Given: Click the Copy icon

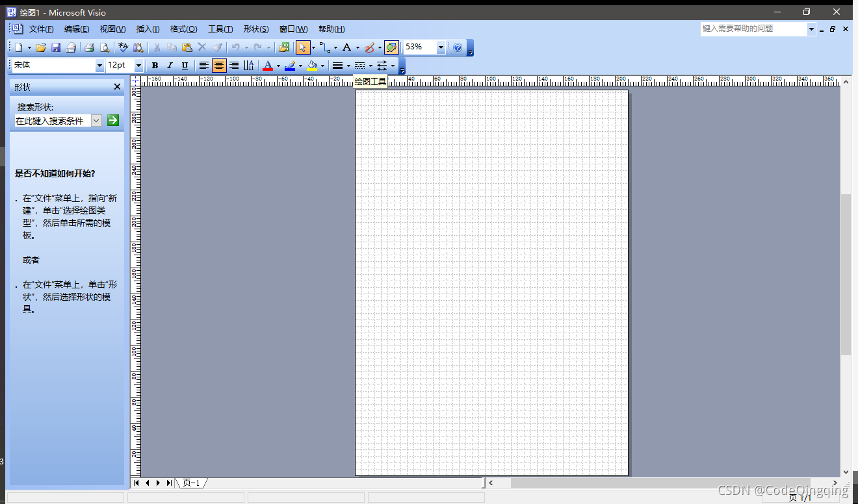Looking at the screenshot, I should [172, 47].
